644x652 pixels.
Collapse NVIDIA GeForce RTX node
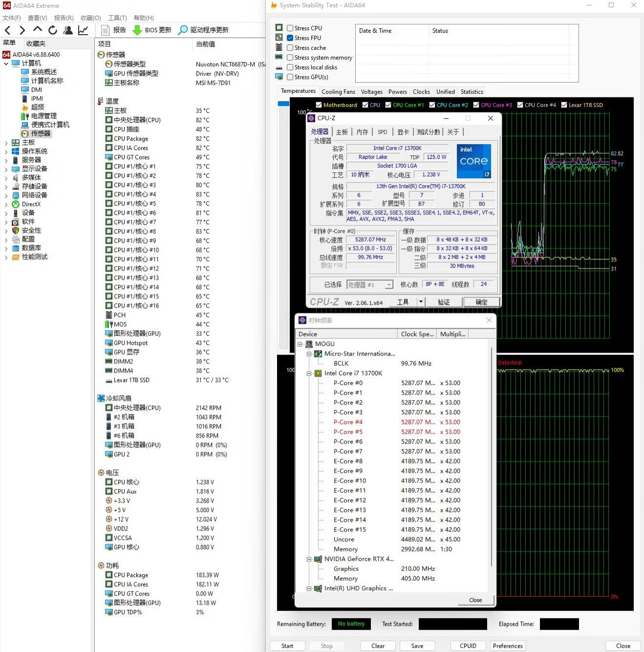coord(309,559)
